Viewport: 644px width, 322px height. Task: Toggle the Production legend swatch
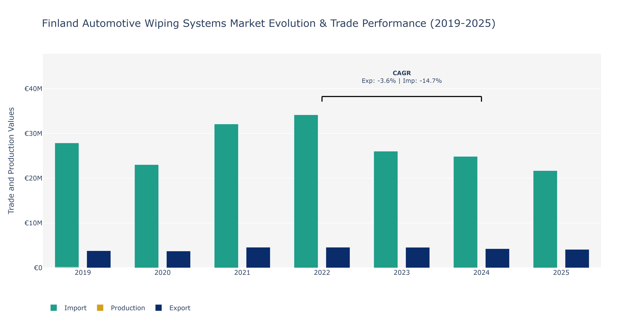pyautogui.click(x=100, y=308)
